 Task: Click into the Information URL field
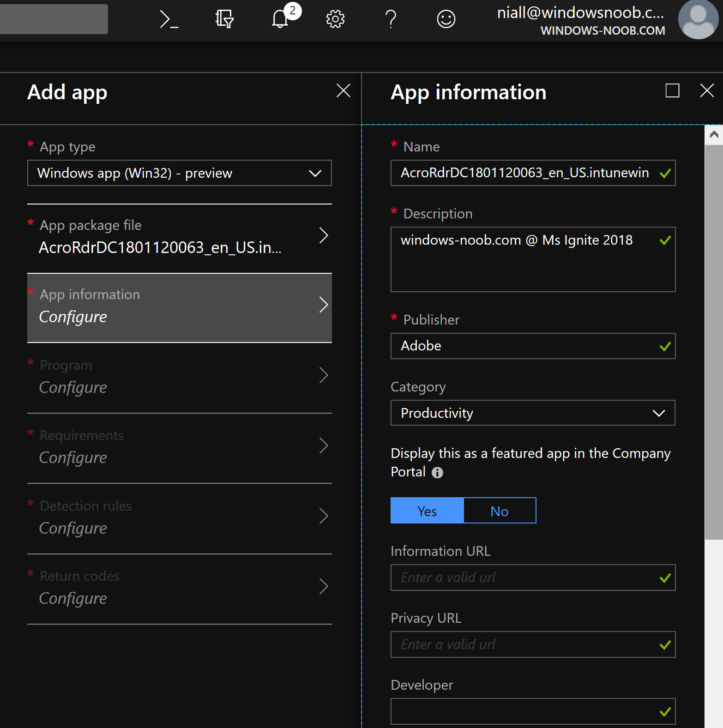click(x=533, y=578)
